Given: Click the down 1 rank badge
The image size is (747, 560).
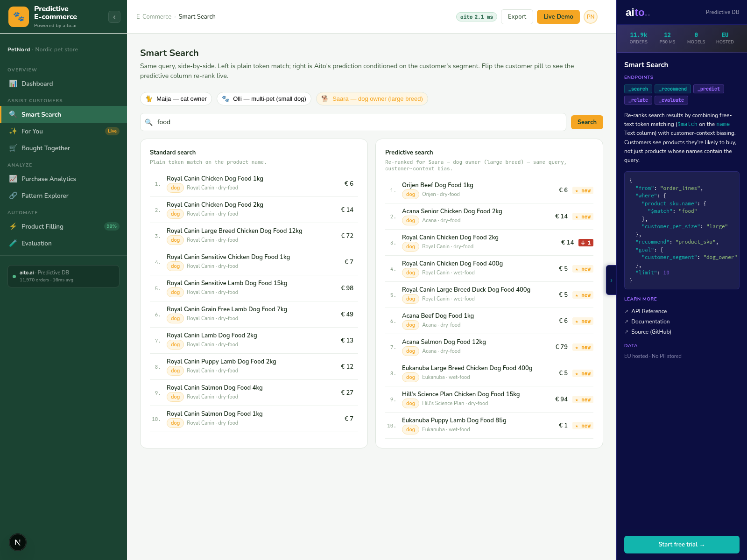Looking at the screenshot, I should pos(586,243).
